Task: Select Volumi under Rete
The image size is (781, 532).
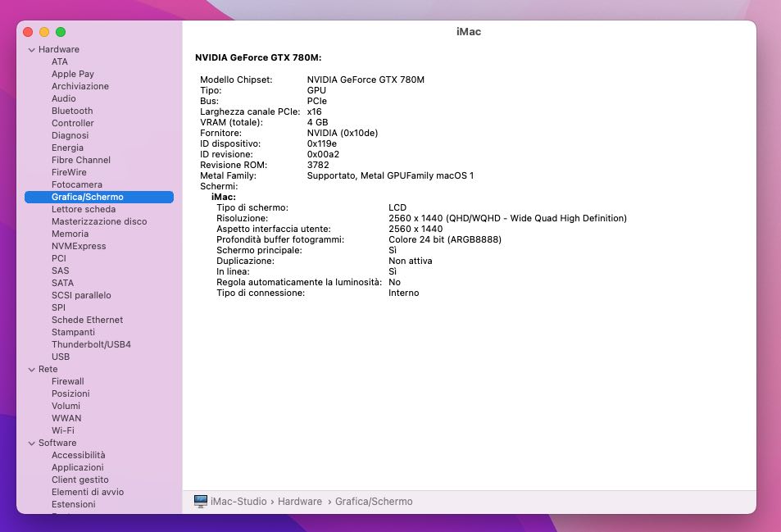Action: coord(66,406)
